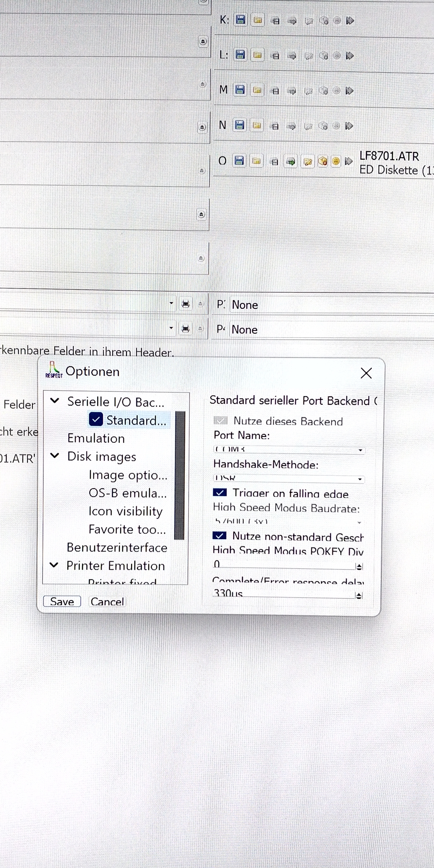This screenshot has width=434, height=868.
Task: Click the blue floppy disk icon for drive K
Action: 240,20
